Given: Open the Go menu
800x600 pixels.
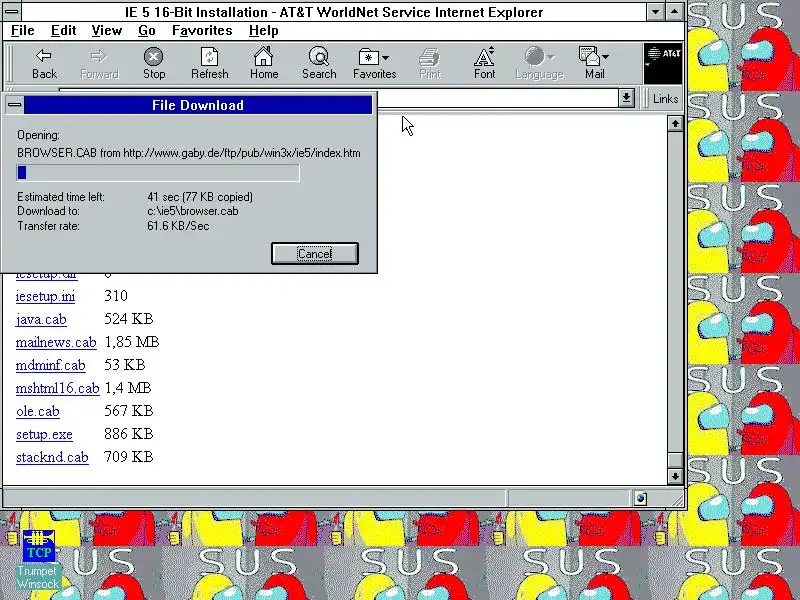Looking at the screenshot, I should pos(146,31).
